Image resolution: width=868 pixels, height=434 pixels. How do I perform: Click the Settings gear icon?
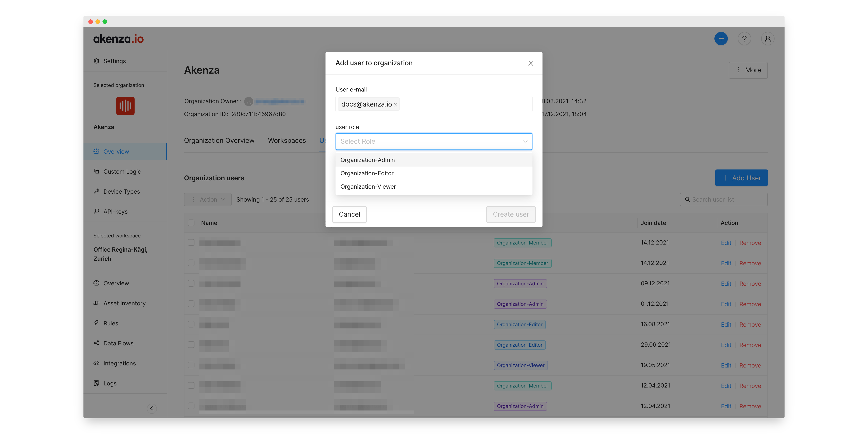pyautogui.click(x=96, y=61)
